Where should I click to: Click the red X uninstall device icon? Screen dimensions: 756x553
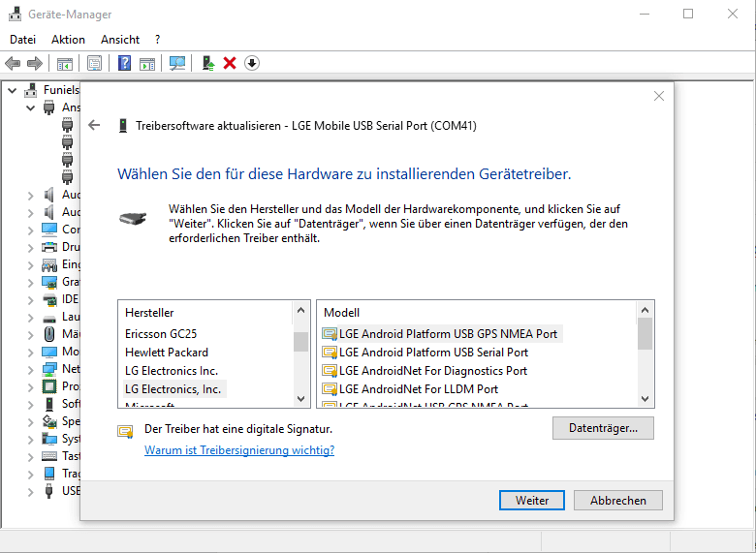click(x=230, y=63)
